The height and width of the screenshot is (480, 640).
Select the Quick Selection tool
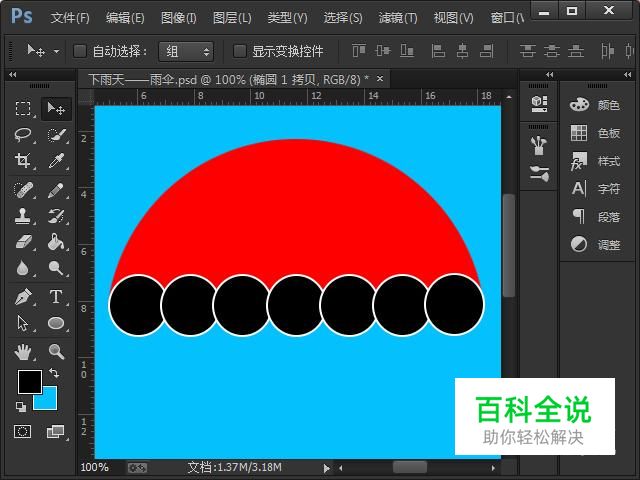click(57, 135)
